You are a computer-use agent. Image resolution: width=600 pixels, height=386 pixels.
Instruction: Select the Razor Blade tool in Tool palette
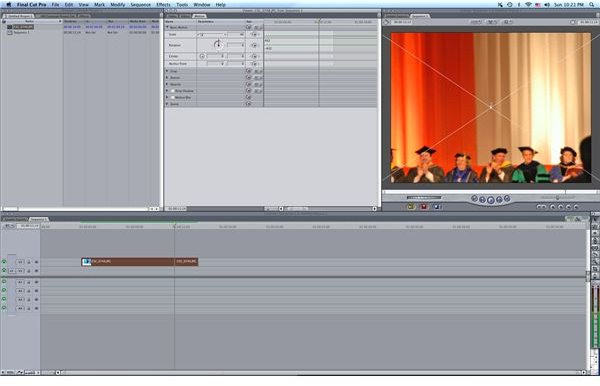click(x=595, y=254)
